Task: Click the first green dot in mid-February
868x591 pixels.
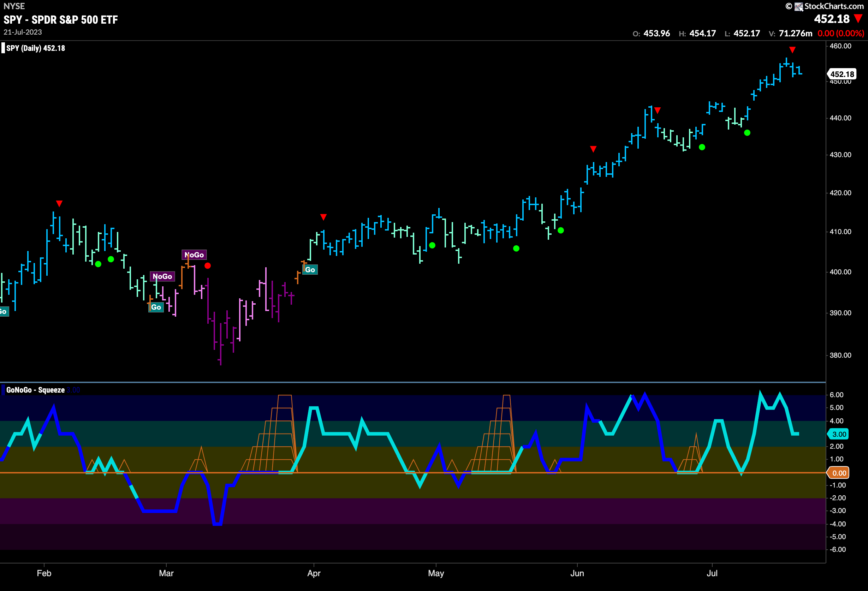Action: pyautogui.click(x=98, y=264)
